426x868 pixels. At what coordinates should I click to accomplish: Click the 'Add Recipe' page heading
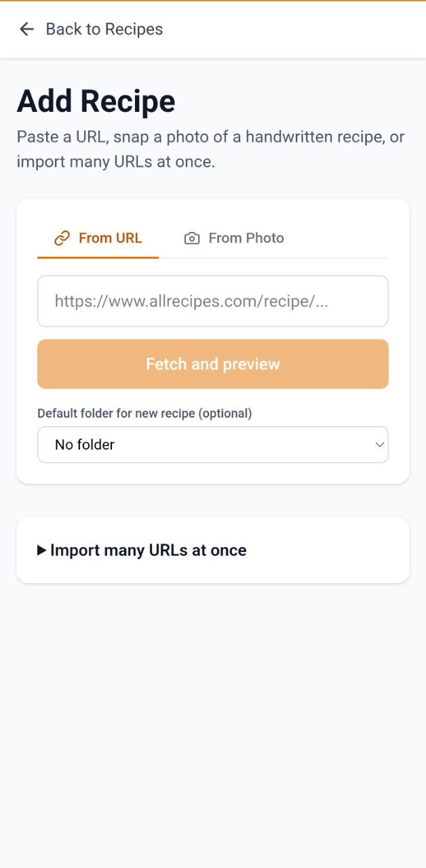(96, 102)
